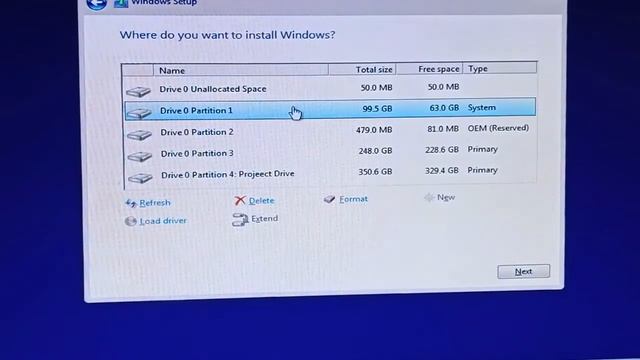The height and width of the screenshot is (360, 640).
Task: Delete the selected partition
Action: pyautogui.click(x=261, y=201)
